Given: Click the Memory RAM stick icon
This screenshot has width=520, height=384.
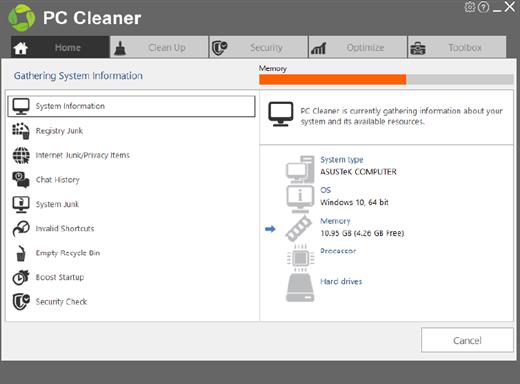Looking at the screenshot, I should [x=299, y=228].
